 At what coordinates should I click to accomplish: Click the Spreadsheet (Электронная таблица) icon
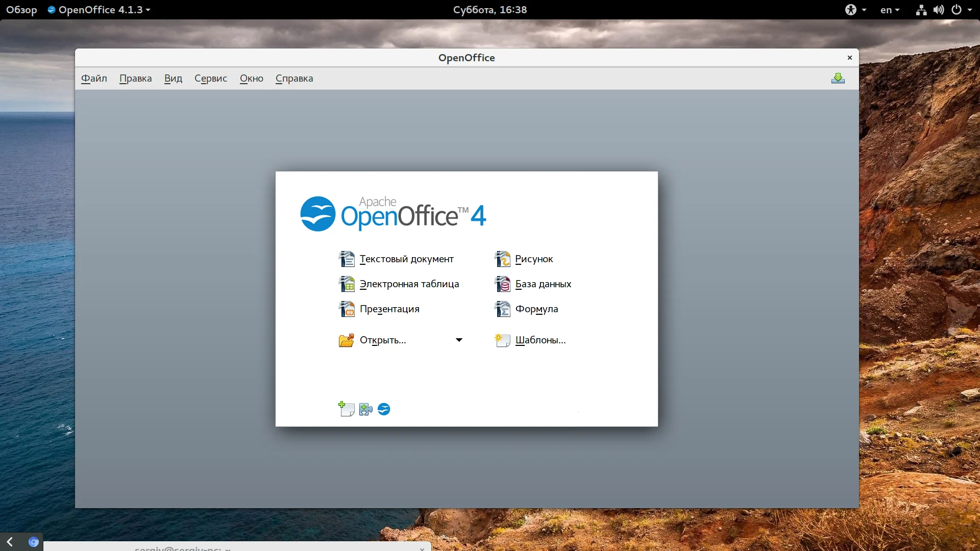point(347,284)
